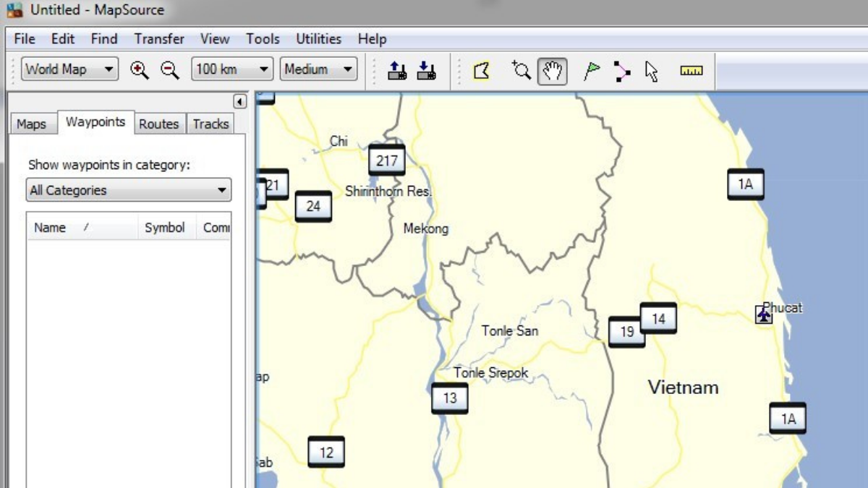This screenshot has height=488, width=868.
Task: Click highway 12 shield on map
Action: pyautogui.click(x=326, y=453)
